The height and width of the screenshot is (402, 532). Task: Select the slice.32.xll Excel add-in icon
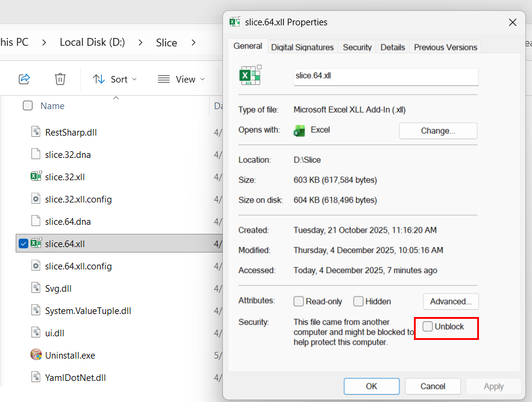[36, 177]
